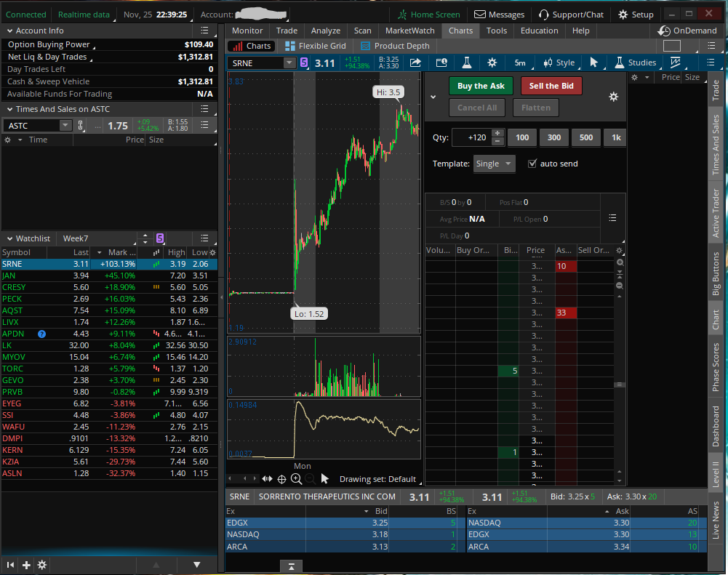This screenshot has height=575, width=728.
Task: Add gadget with plus icon at bottom left
Action: pyautogui.click(x=26, y=565)
